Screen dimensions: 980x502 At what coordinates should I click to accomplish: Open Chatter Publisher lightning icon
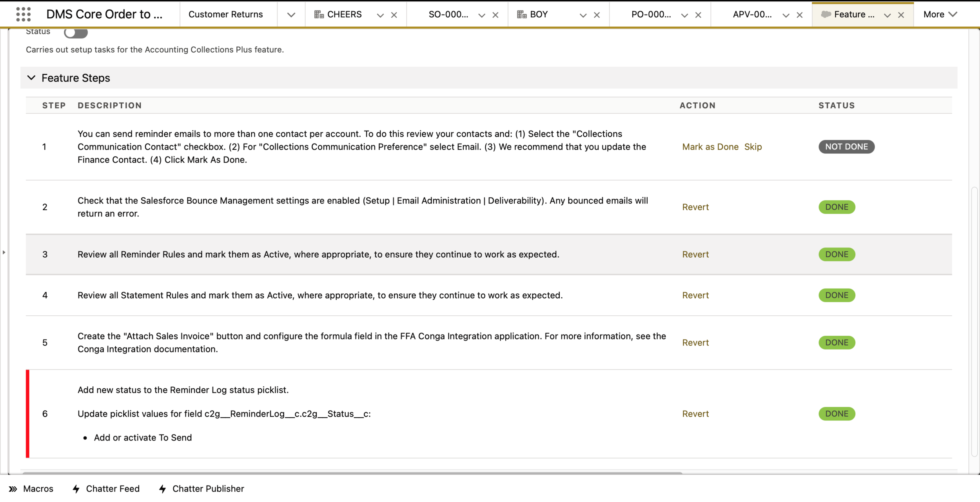[x=163, y=489]
